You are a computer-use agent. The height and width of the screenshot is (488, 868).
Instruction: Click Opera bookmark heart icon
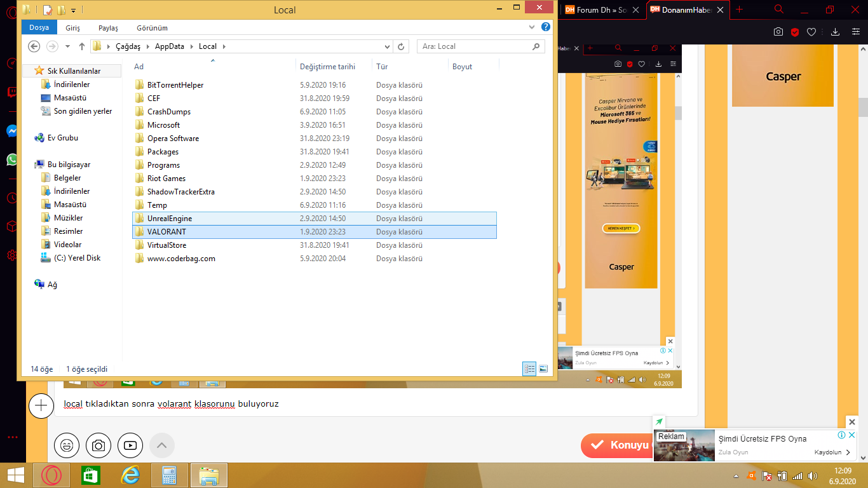pos(811,32)
